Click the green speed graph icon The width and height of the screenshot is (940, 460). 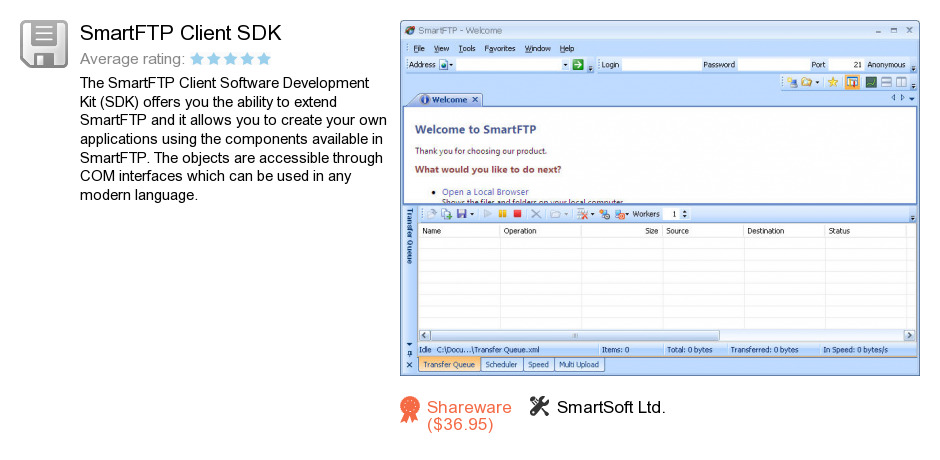871,83
